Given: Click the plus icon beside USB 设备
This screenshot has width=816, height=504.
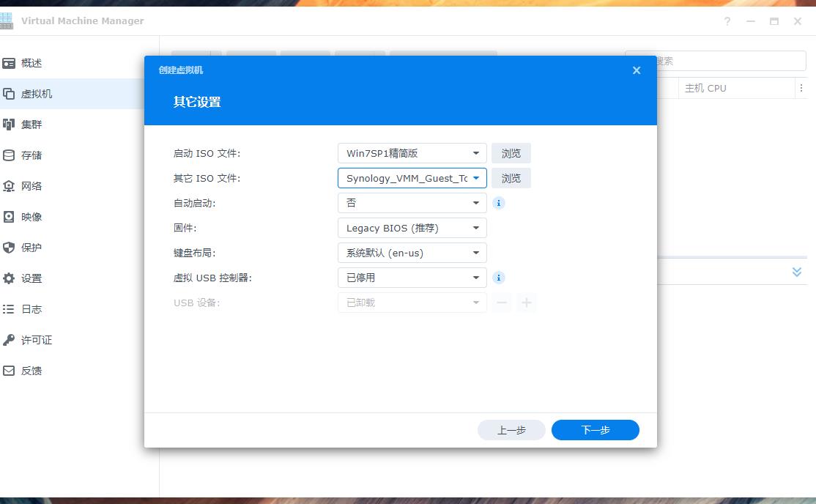Looking at the screenshot, I should [527, 301].
